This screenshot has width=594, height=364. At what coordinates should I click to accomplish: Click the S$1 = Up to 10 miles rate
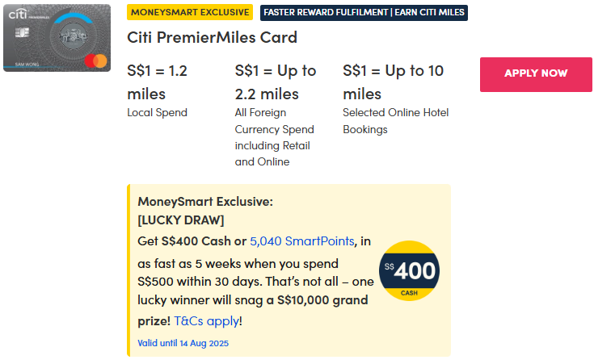393,82
